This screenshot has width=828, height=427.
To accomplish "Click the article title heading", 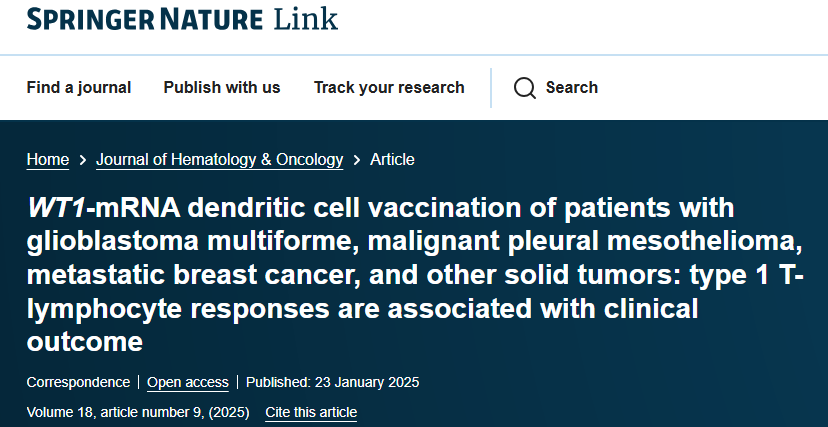I will (416, 275).
